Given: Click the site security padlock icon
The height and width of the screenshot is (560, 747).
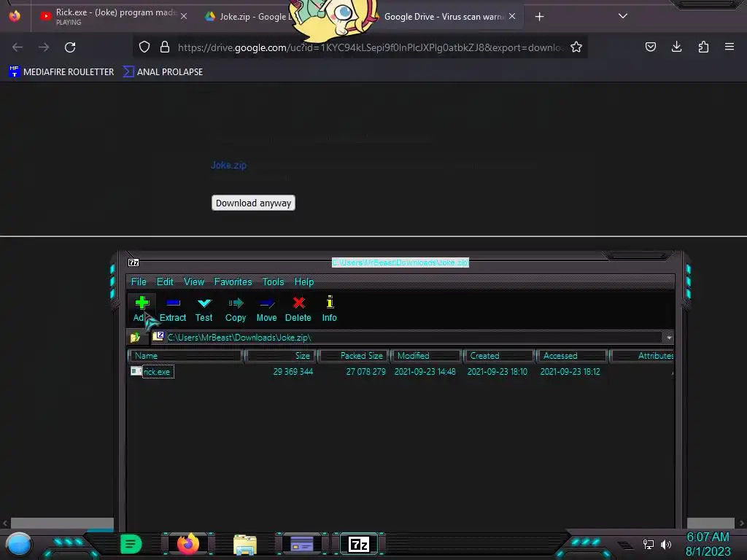Looking at the screenshot, I should coord(165,47).
